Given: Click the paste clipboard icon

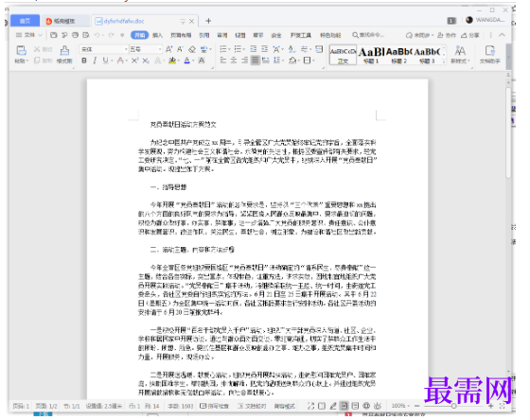Looking at the screenshot, I should [21, 50].
